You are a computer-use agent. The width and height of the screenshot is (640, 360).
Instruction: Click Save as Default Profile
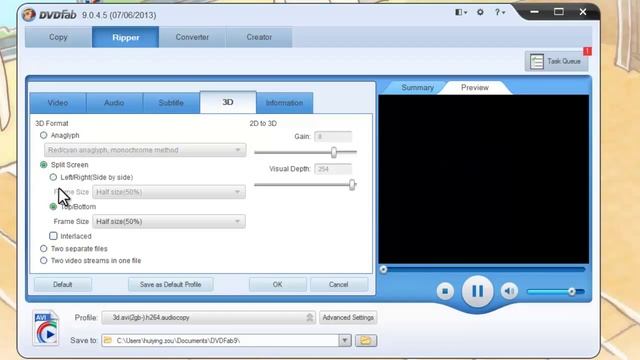coord(171,284)
